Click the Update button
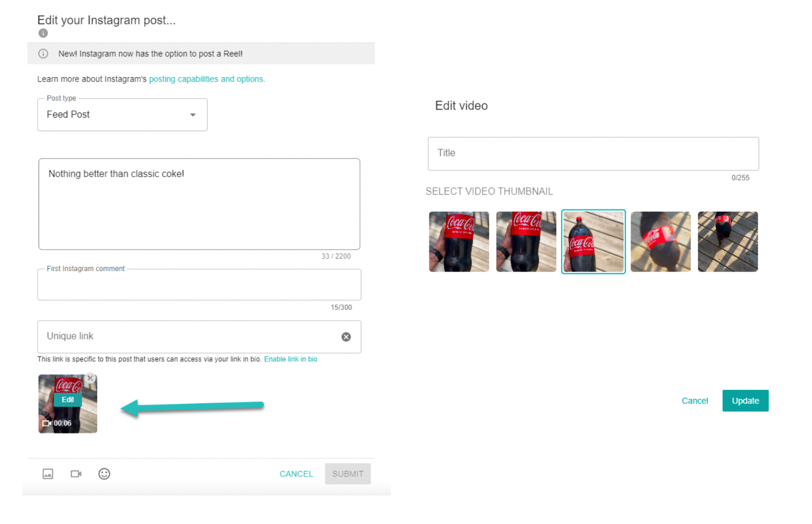Image resolution: width=812 pixels, height=524 pixels. 746,401
